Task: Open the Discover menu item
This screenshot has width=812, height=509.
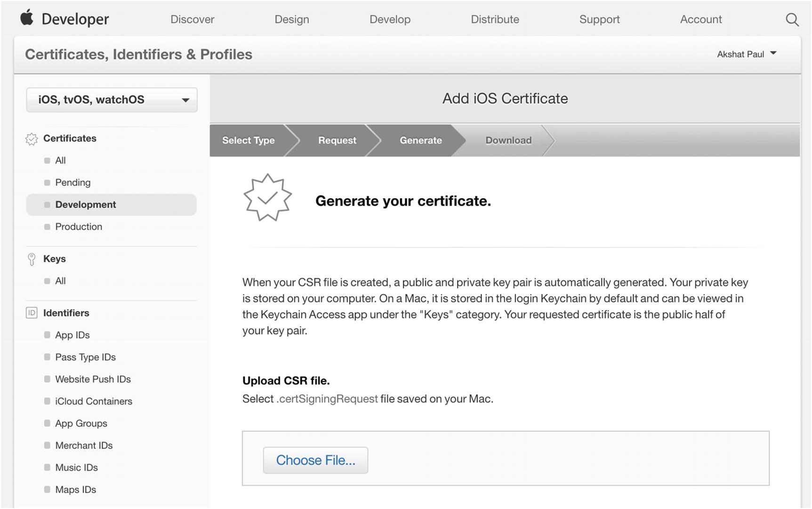Action: (192, 19)
